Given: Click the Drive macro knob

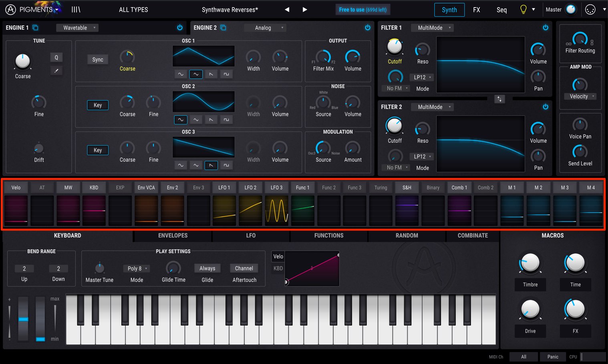Looking at the screenshot, I should 530,309.
